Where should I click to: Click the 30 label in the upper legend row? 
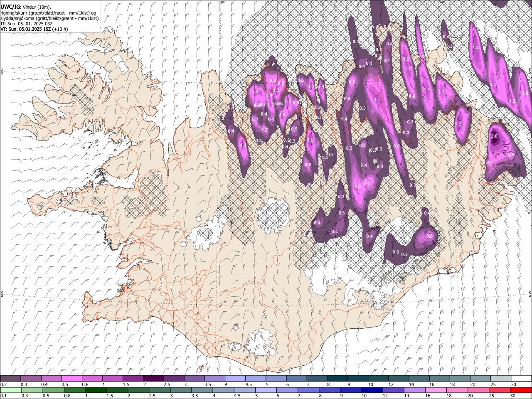(x=513, y=384)
